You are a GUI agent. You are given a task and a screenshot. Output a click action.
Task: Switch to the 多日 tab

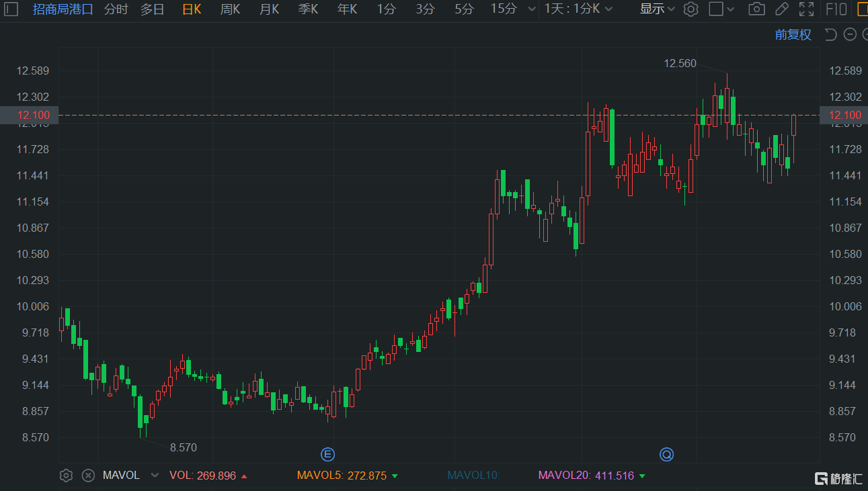(x=152, y=9)
